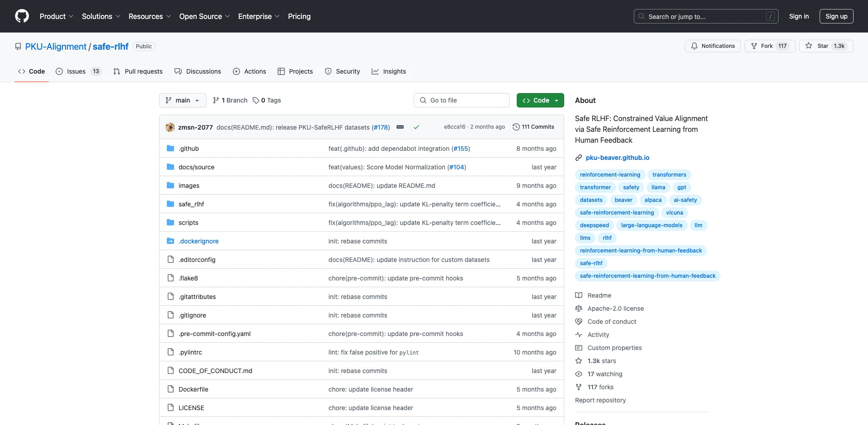Click the link icon beside pku-beaver.github.io

[579, 158]
